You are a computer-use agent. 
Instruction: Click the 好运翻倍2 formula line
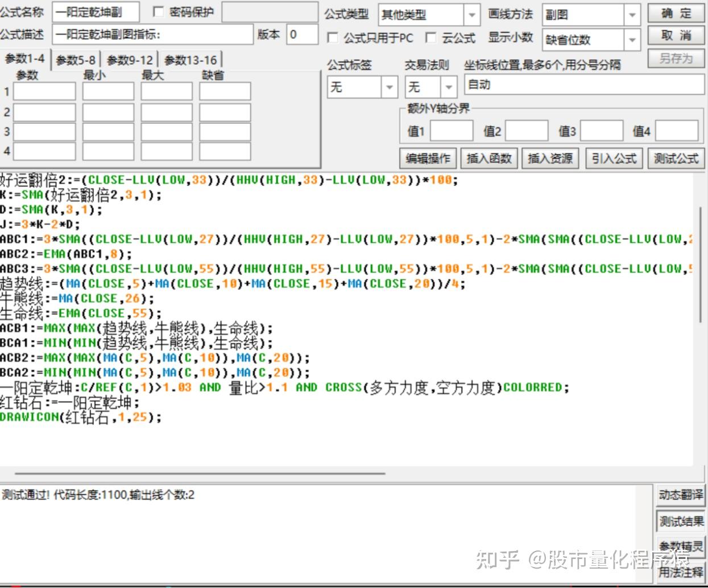pos(229,180)
